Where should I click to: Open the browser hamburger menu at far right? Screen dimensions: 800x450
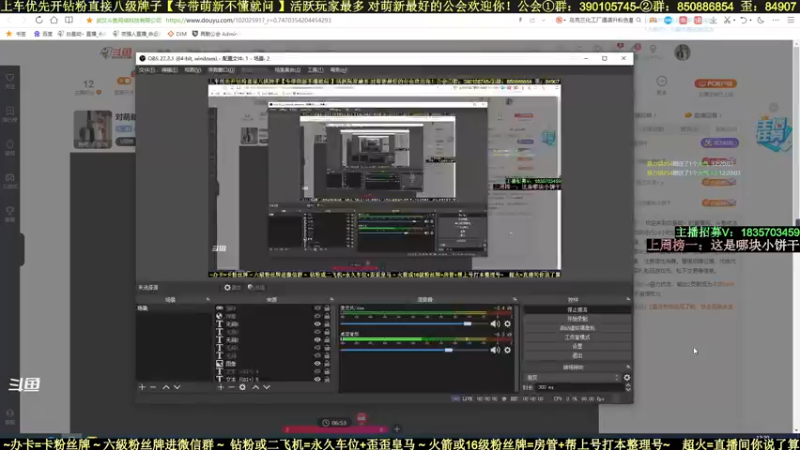[x=791, y=20]
